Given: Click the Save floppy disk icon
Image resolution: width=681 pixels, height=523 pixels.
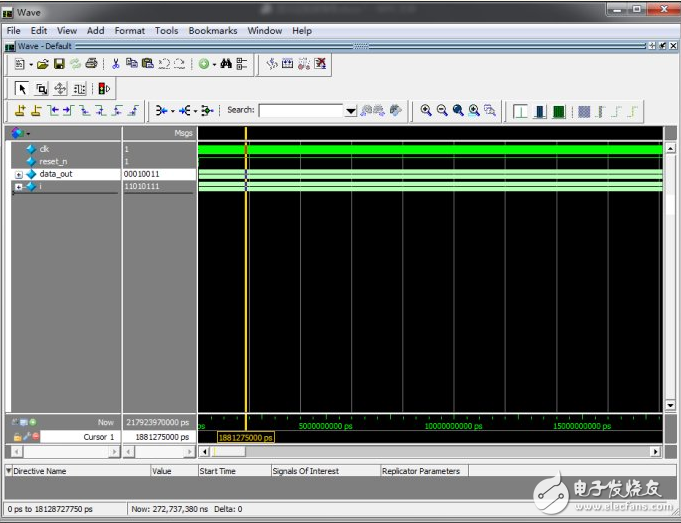Looking at the screenshot, I should click(x=59, y=64).
